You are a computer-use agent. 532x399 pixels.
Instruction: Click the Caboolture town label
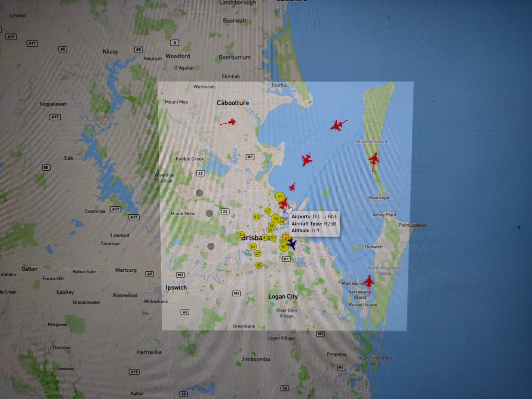point(233,103)
